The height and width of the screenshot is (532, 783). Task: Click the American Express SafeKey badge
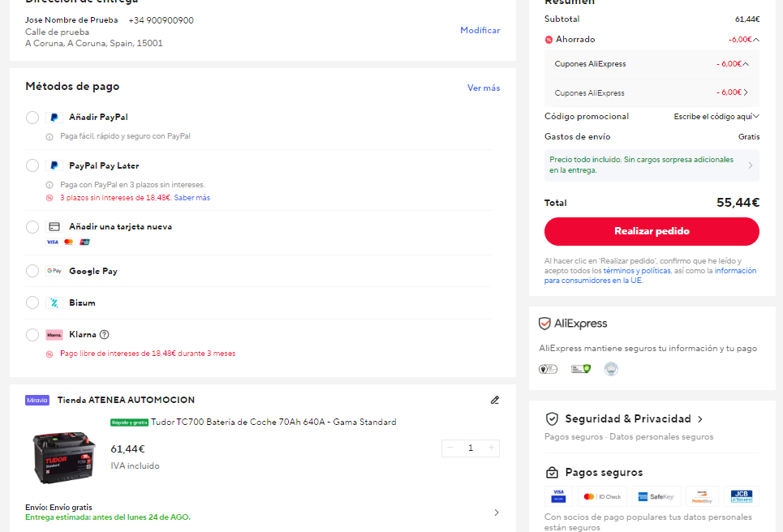[656, 496]
